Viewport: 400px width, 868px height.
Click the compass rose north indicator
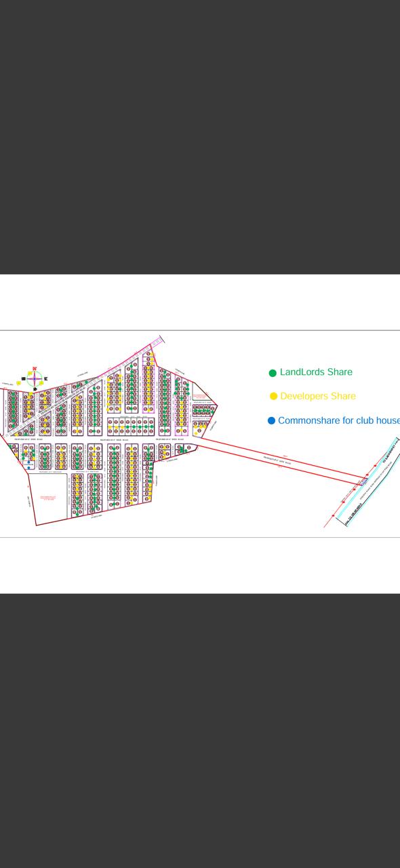(35, 369)
